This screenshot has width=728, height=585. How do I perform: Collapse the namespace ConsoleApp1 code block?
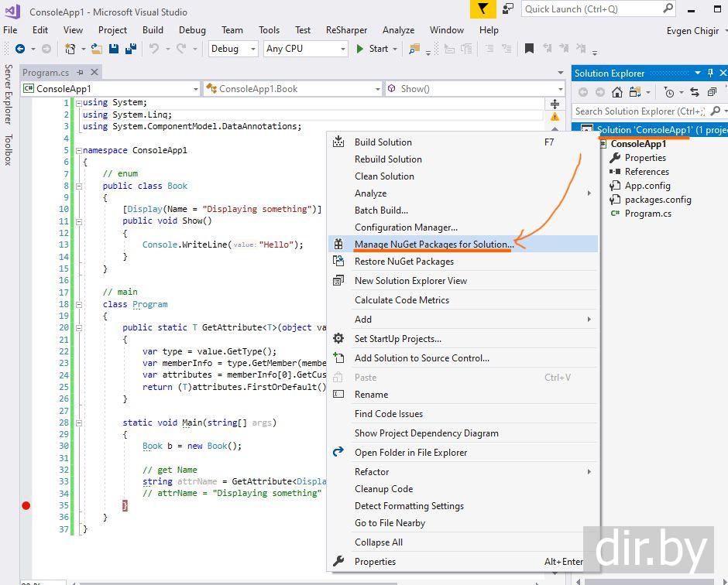[78, 150]
